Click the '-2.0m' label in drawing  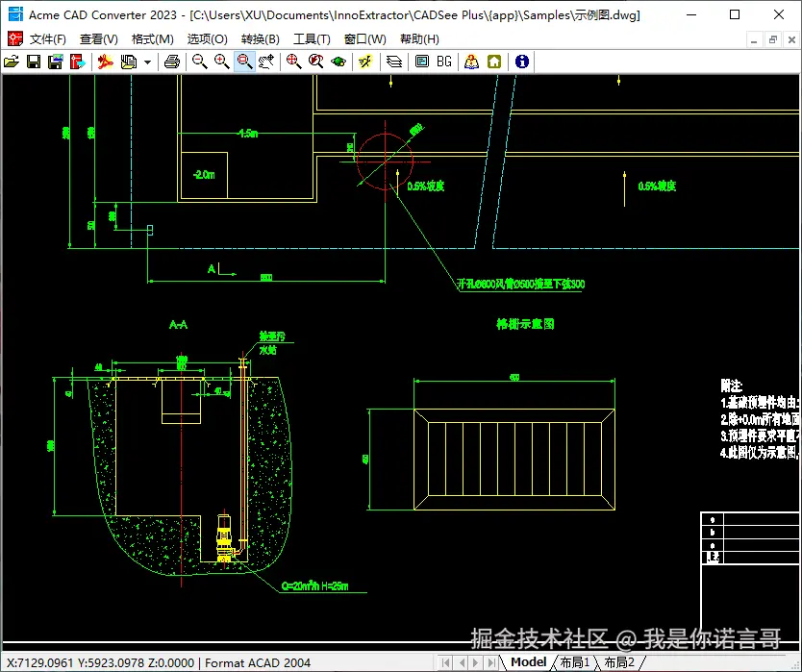click(x=204, y=175)
